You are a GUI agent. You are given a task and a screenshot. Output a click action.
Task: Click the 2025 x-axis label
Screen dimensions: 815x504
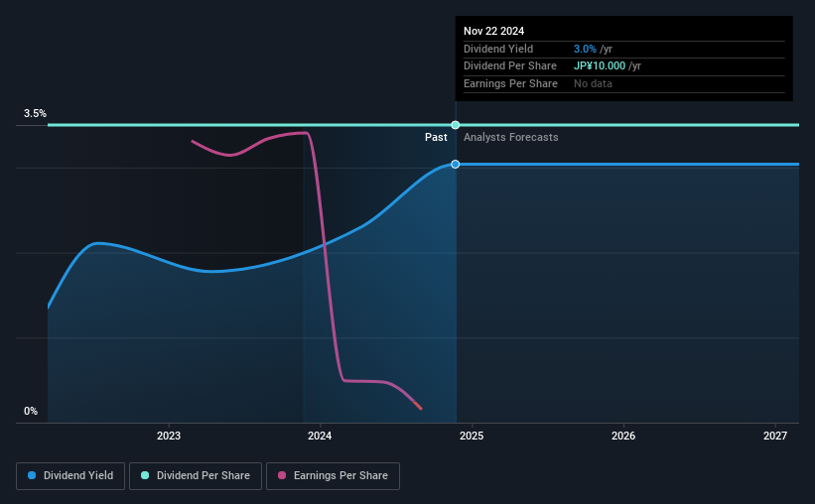click(x=472, y=436)
